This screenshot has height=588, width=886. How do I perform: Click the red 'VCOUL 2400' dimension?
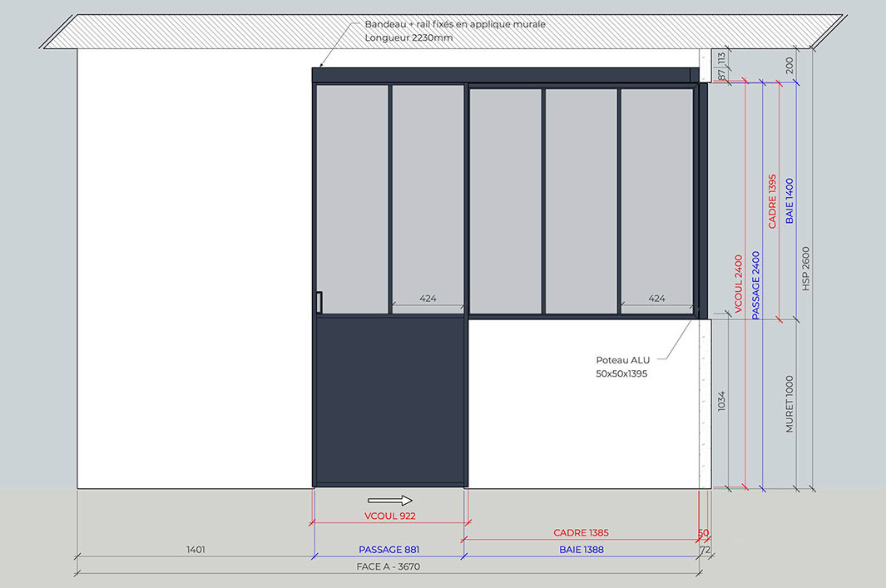(739, 284)
